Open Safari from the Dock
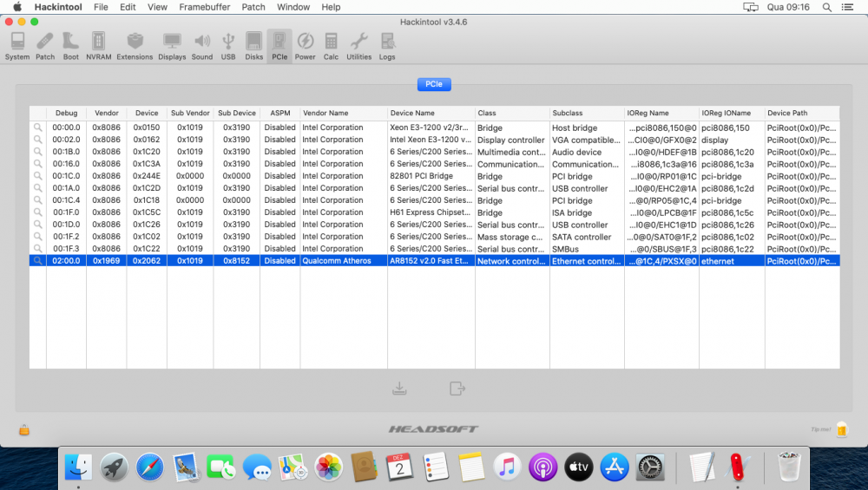This screenshot has width=868, height=490. point(150,467)
